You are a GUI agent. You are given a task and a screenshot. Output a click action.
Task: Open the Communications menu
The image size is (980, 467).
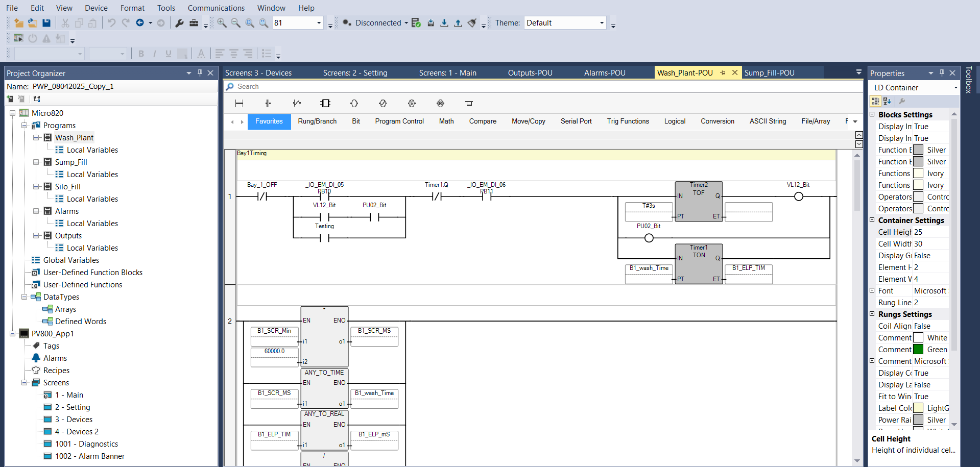(x=216, y=8)
